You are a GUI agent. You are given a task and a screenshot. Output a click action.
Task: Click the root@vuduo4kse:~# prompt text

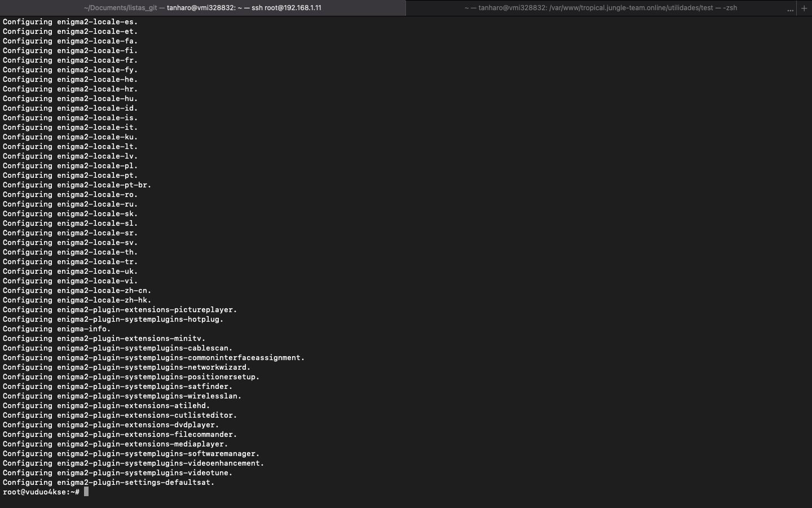click(41, 492)
